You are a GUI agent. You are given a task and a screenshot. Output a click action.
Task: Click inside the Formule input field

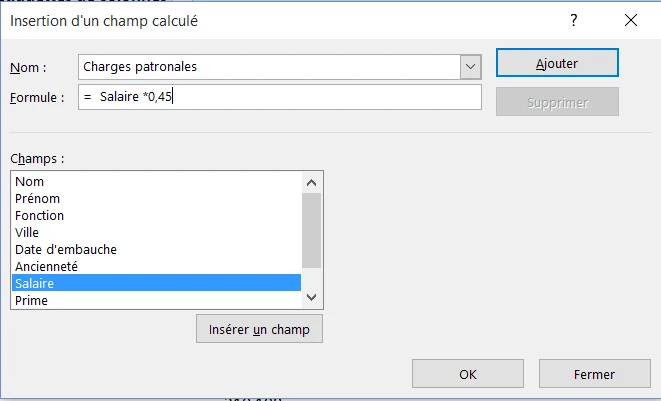[279, 97]
